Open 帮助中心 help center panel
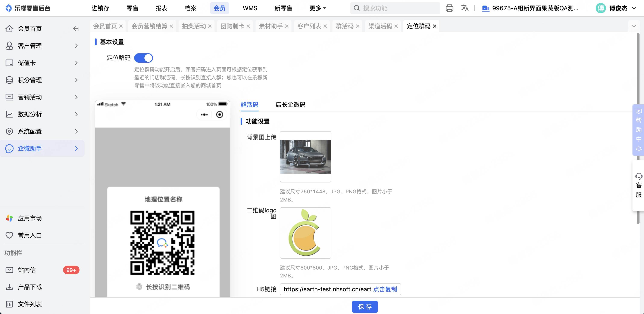This screenshot has width=644, height=314. pyautogui.click(x=638, y=130)
